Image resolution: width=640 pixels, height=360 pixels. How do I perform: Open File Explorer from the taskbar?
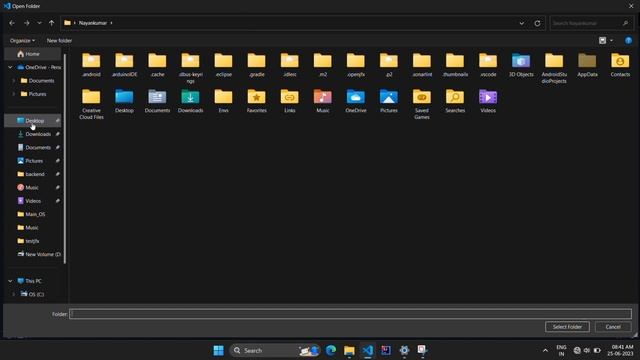tap(349, 350)
